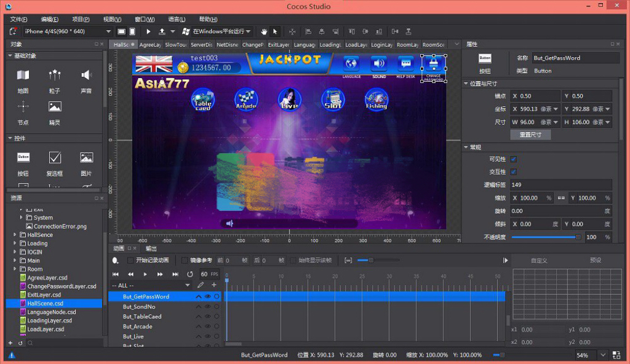
Task: Pick the Map (地图) object icon
Action: (23, 76)
